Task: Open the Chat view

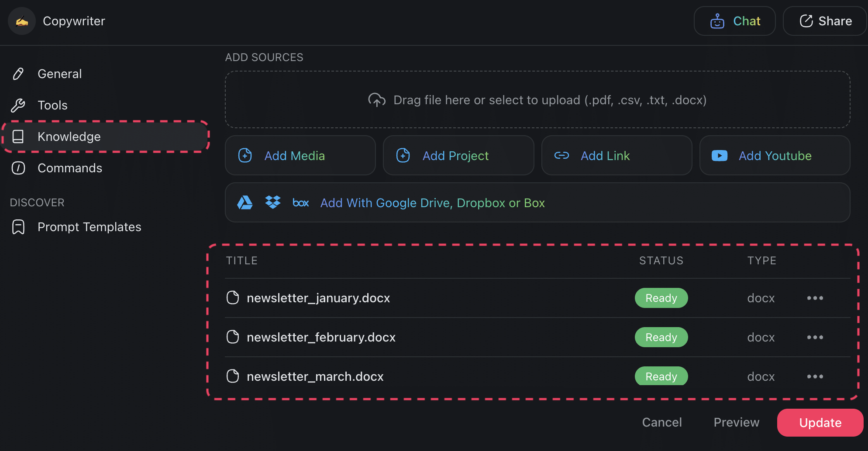Action: tap(734, 21)
